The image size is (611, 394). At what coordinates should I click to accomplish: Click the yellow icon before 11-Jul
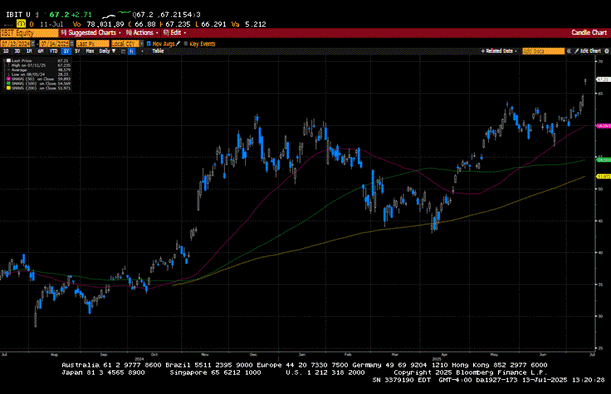click(21, 24)
